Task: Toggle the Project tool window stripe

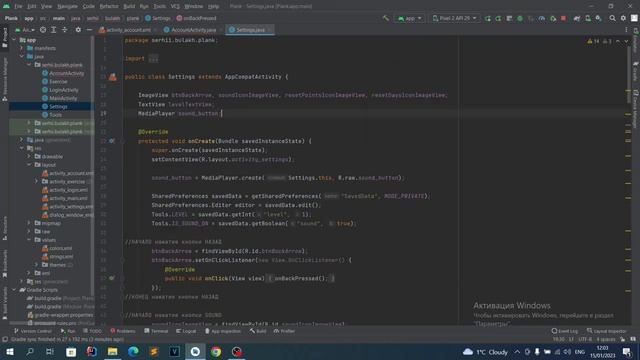Action: coord(5,37)
